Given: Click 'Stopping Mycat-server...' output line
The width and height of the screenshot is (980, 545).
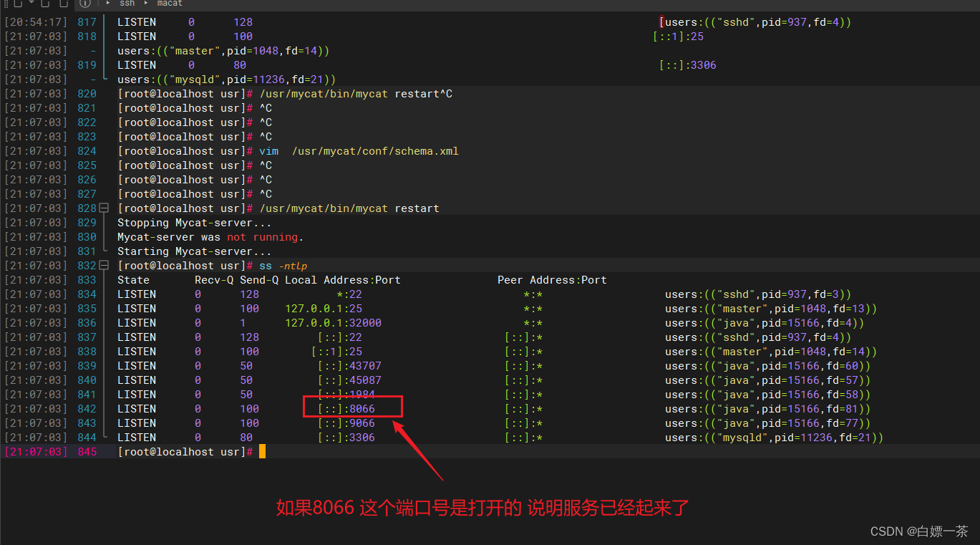Looking at the screenshot, I should point(195,223).
